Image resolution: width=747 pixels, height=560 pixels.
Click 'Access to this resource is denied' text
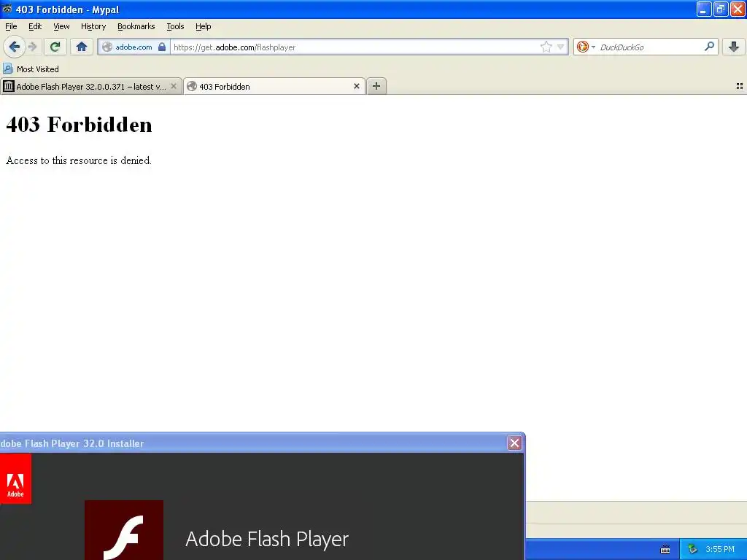click(x=79, y=160)
